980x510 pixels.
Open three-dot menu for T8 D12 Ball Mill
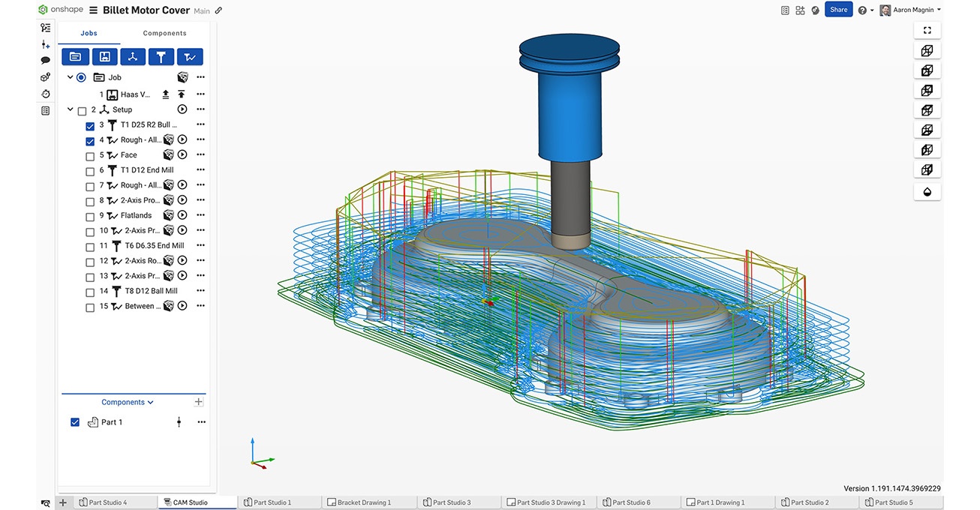click(200, 291)
